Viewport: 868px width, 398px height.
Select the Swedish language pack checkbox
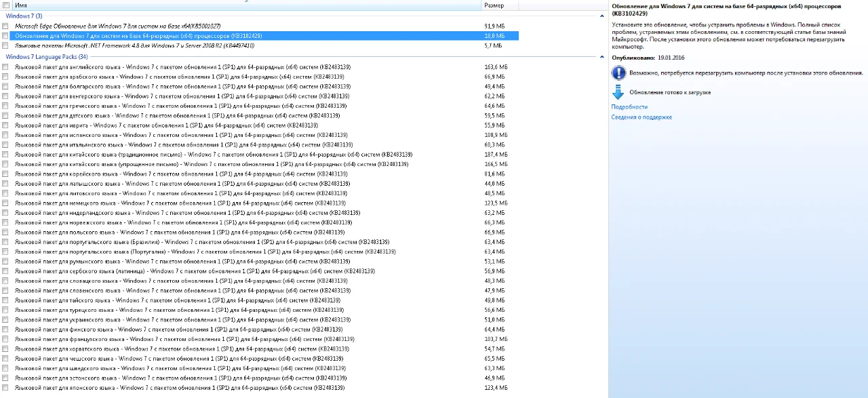5,368
